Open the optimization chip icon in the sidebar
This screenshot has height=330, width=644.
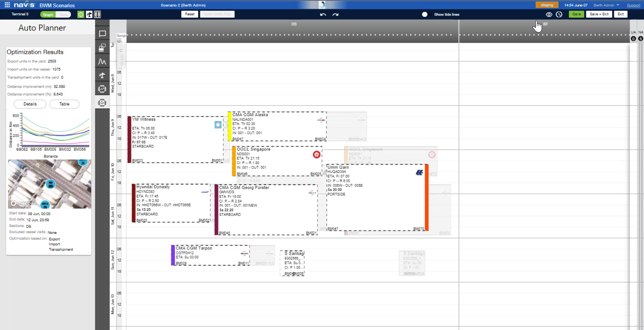(102, 89)
